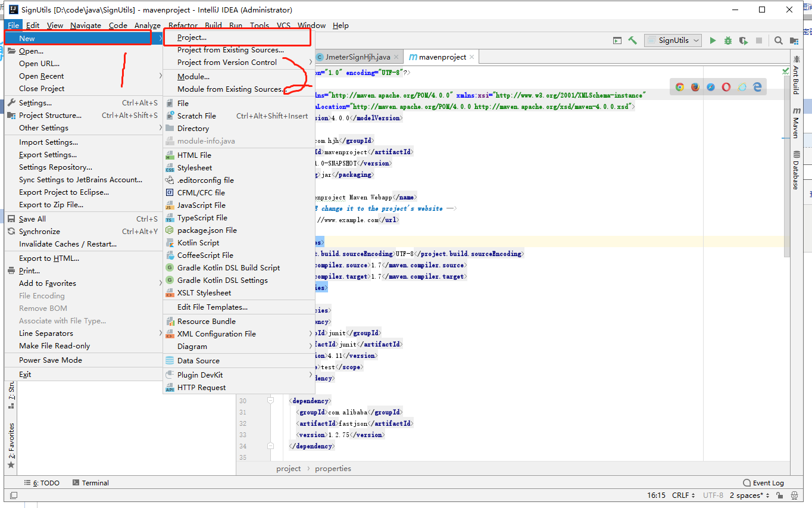812x508 pixels.
Task: Change the 2 spaces indent setting
Action: (749, 495)
